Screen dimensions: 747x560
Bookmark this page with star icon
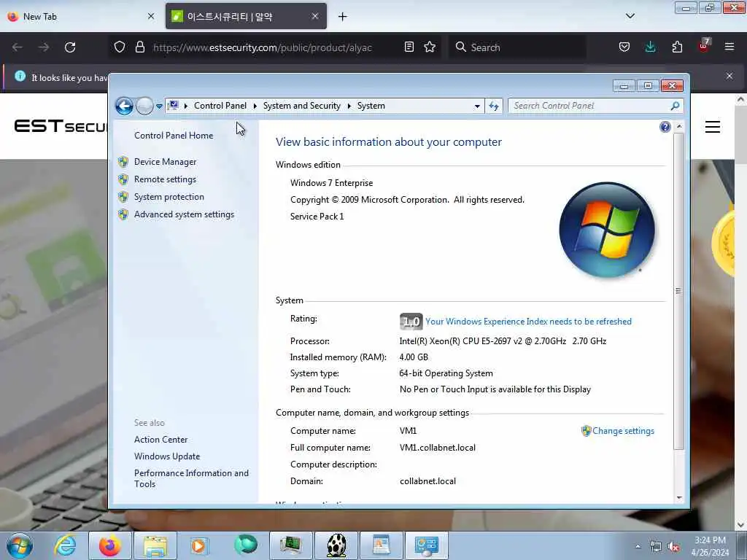(x=430, y=47)
